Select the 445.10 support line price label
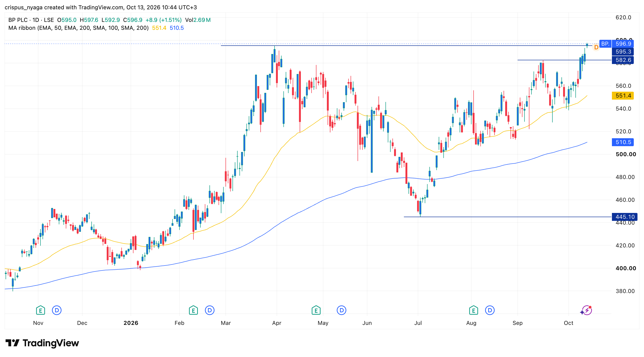This screenshot has height=357, width=644. 624,217
